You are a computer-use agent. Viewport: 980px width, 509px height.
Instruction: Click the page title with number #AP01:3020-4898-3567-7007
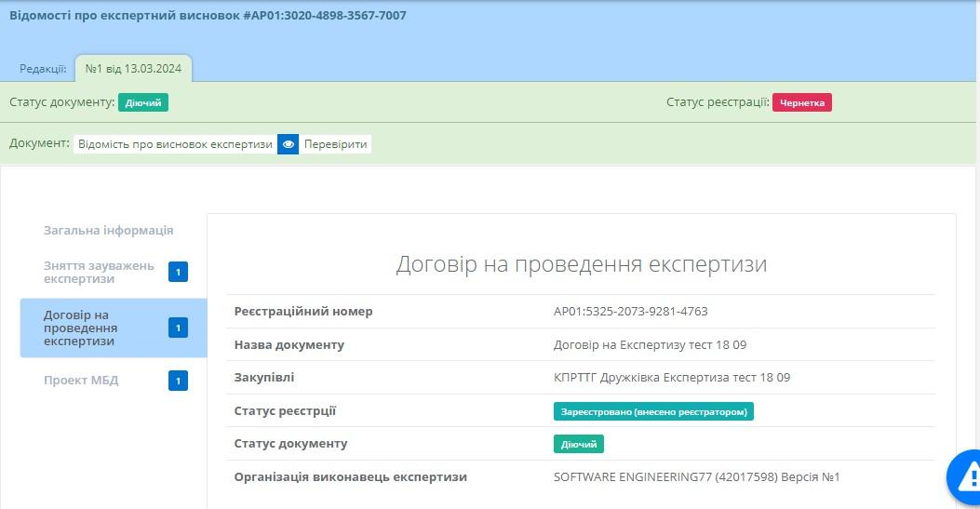pyautogui.click(x=208, y=16)
